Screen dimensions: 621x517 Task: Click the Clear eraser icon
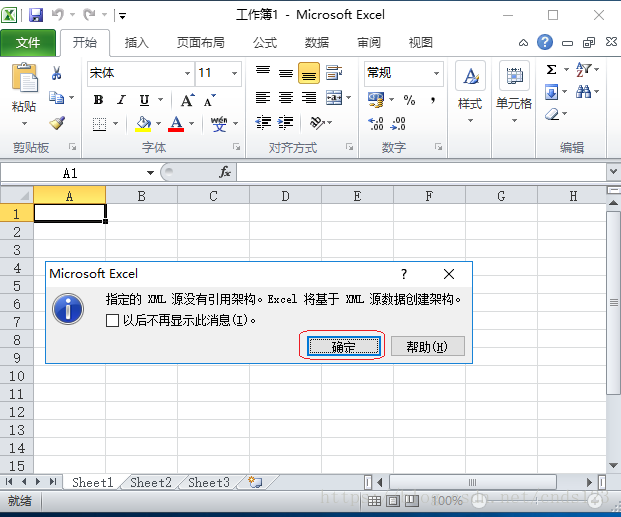point(552,114)
